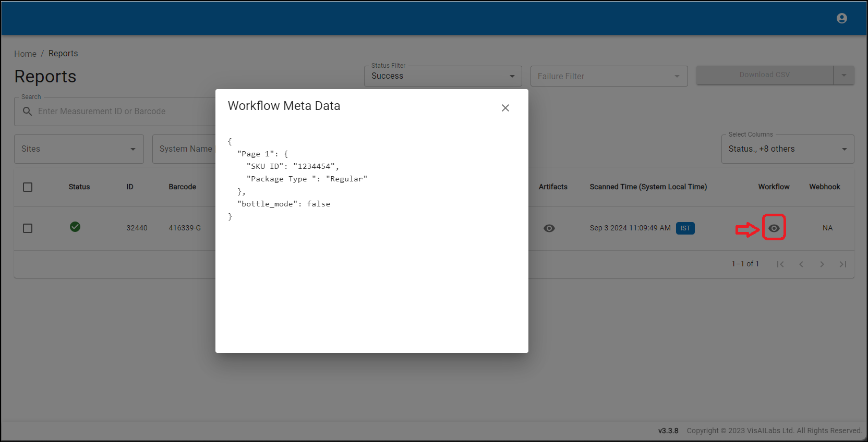The image size is (868, 442).
Task: Sort by the ID column header
Action: [x=130, y=187]
